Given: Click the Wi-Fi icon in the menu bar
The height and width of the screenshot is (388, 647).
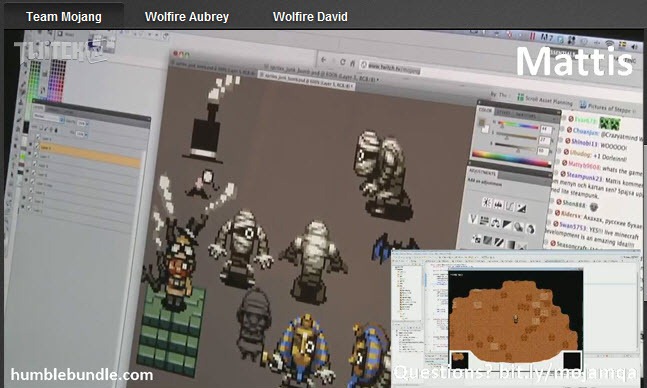Looking at the screenshot, I should (609, 43).
